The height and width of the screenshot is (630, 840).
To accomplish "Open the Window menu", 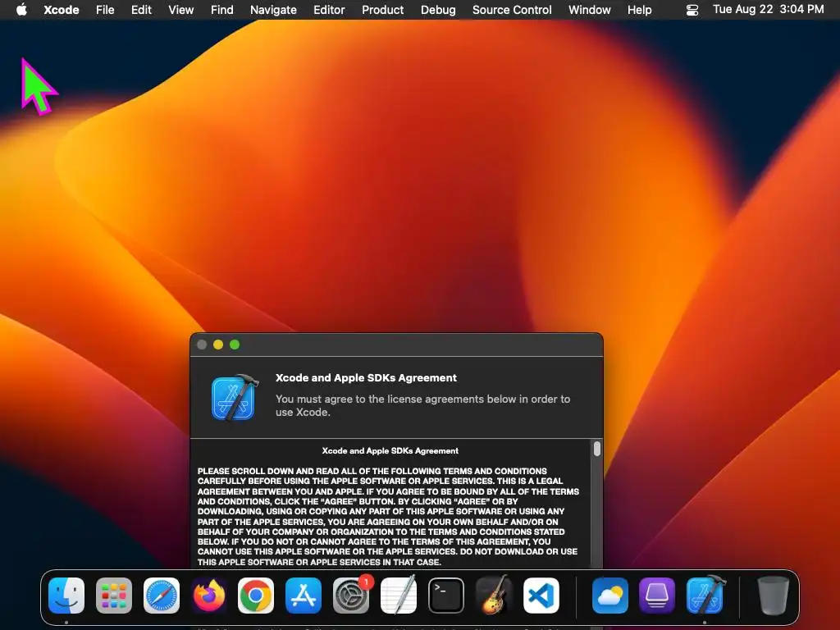I will (x=589, y=10).
